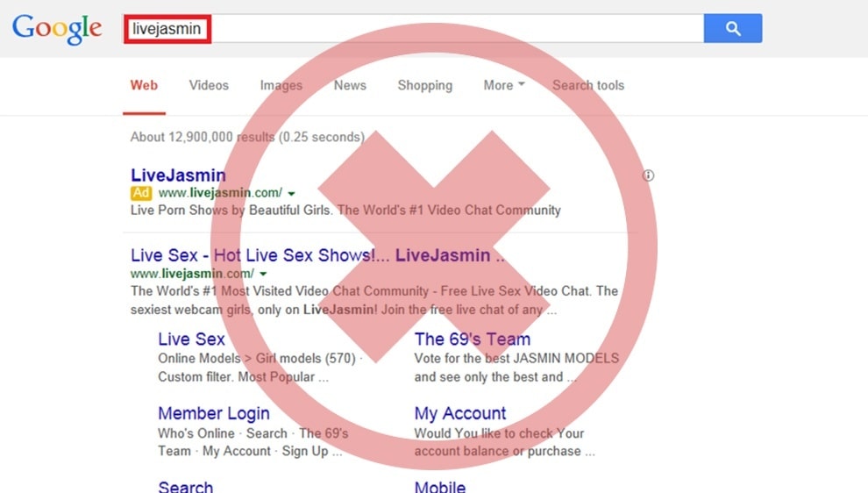Open Search tools options
The width and height of the screenshot is (868, 493).
point(587,85)
